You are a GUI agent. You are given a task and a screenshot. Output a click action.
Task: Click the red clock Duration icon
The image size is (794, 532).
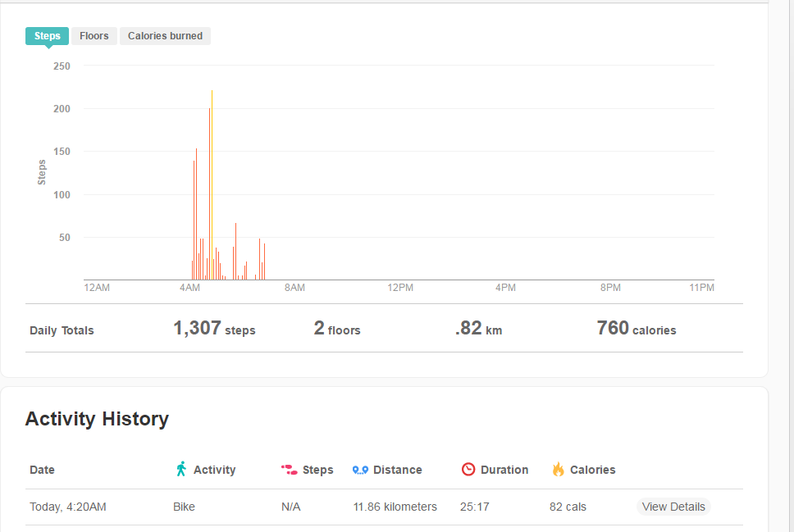468,469
